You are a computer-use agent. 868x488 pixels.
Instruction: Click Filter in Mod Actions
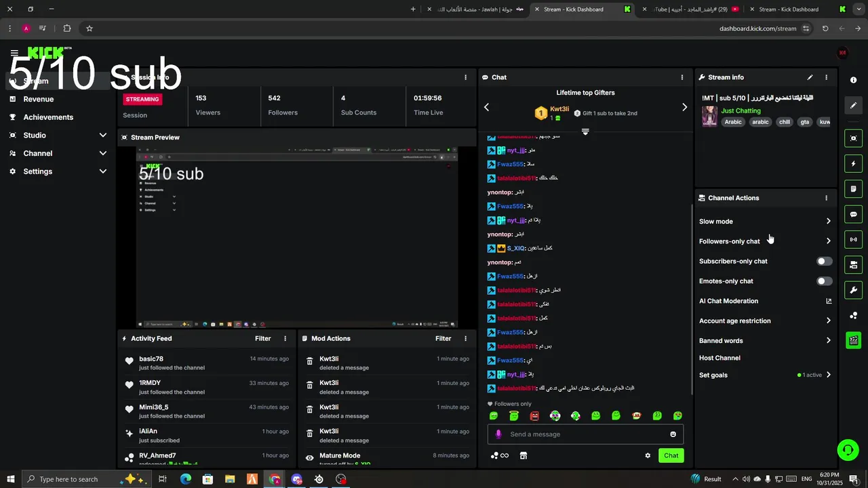tap(443, 338)
